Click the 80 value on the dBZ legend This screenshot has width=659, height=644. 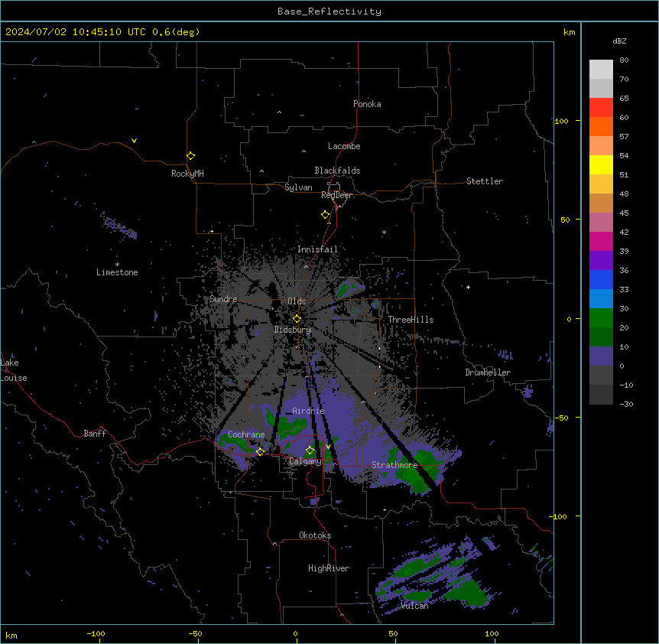coord(624,60)
